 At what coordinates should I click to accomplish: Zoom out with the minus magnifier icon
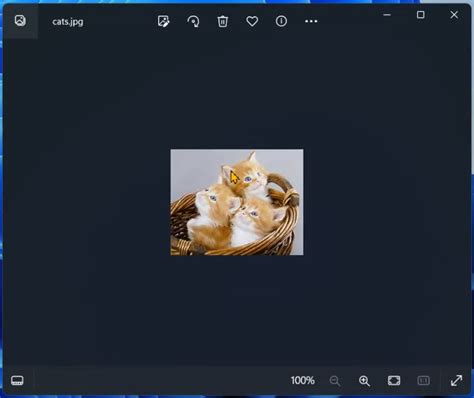(335, 381)
